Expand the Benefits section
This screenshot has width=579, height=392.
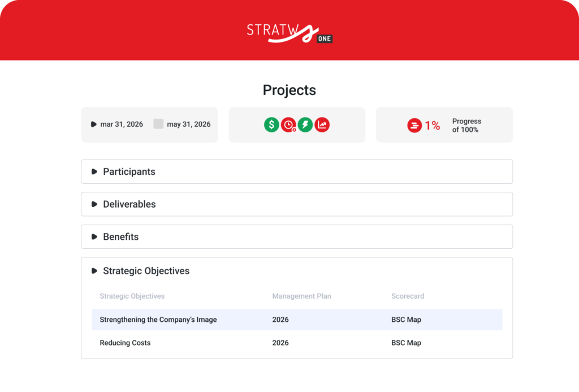(120, 236)
